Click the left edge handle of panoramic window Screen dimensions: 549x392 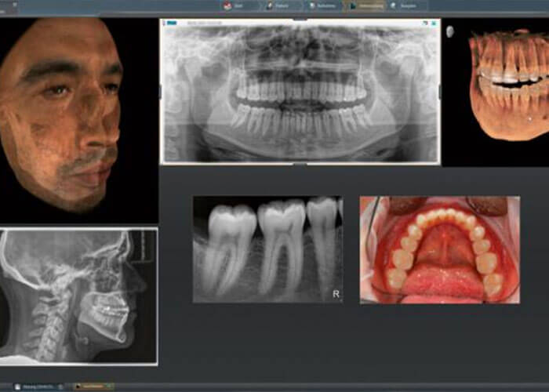pos(161,92)
